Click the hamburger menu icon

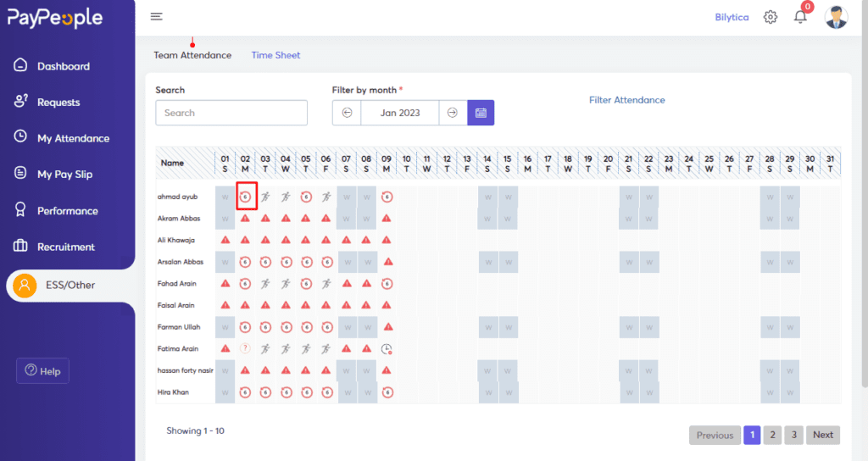(156, 17)
